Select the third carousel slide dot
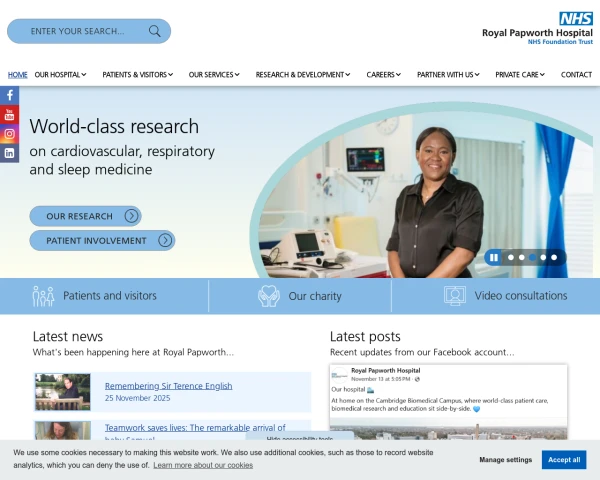The width and height of the screenshot is (600, 480). (532, 258)
